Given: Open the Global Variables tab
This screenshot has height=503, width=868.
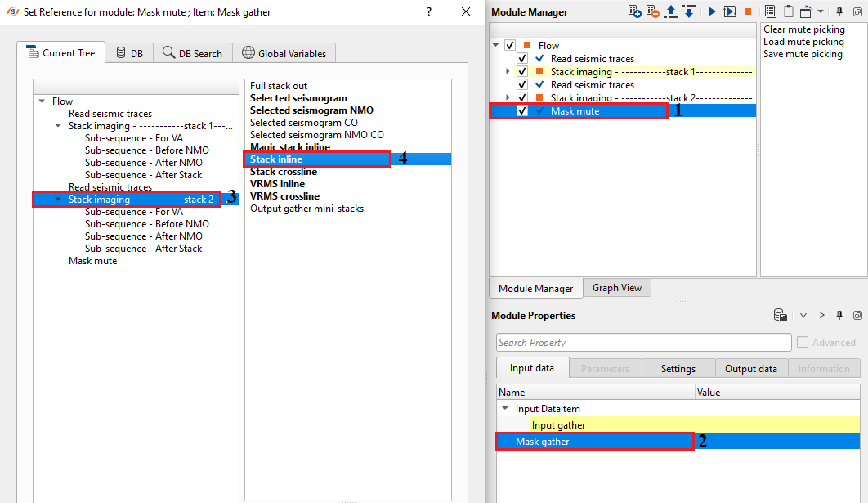Looking at the screenshot, I should (284, 53).
